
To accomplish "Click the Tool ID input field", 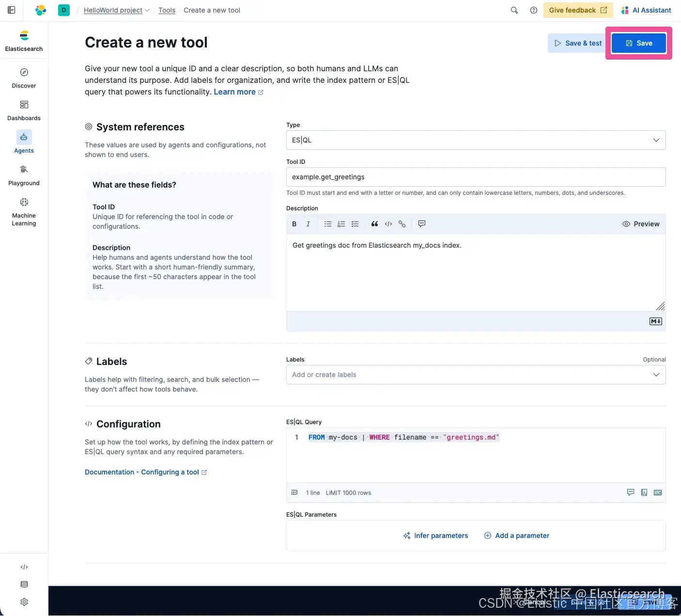I will point(476,177).
